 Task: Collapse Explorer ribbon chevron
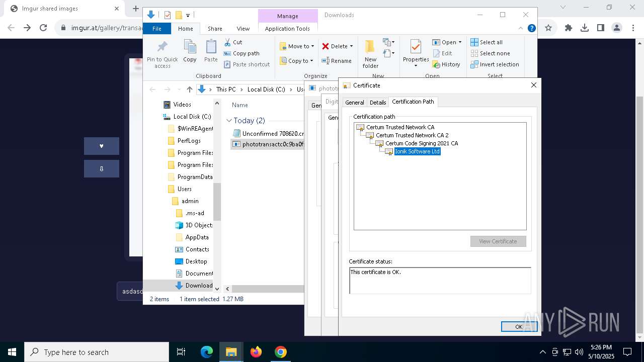pyautogui.click(x=521, y=29)
